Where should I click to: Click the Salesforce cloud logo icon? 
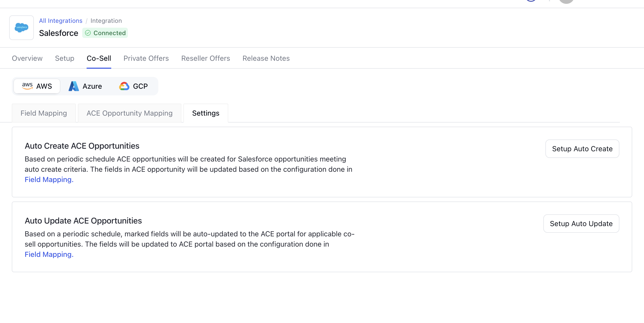coord(22,27)
